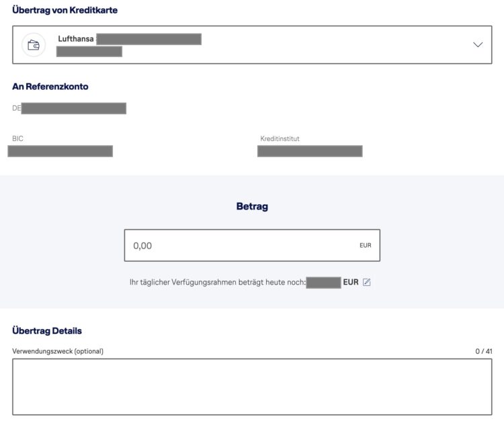
Task: Click the An Referenzkonto heading
Action: tap(50, 87)
